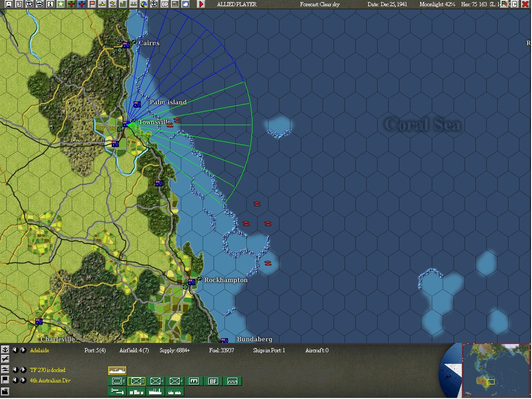Click the airplane airfield icon in bottom panel
532x399 pixels.
5,359
